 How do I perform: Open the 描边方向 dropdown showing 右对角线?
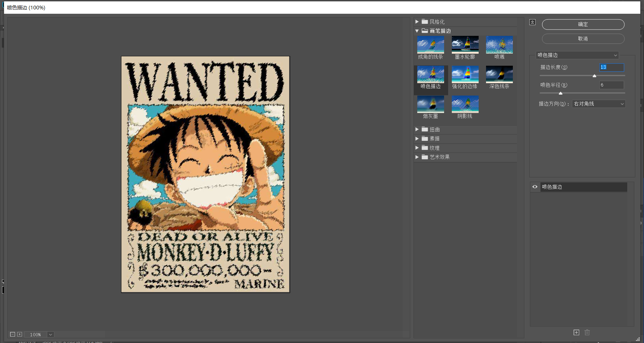tap(599, 104)
